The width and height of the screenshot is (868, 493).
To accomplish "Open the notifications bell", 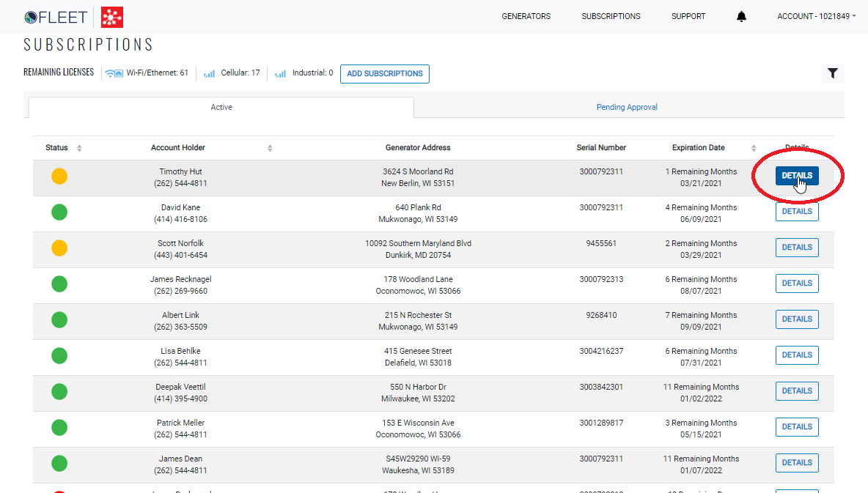I will click(741, 17).
